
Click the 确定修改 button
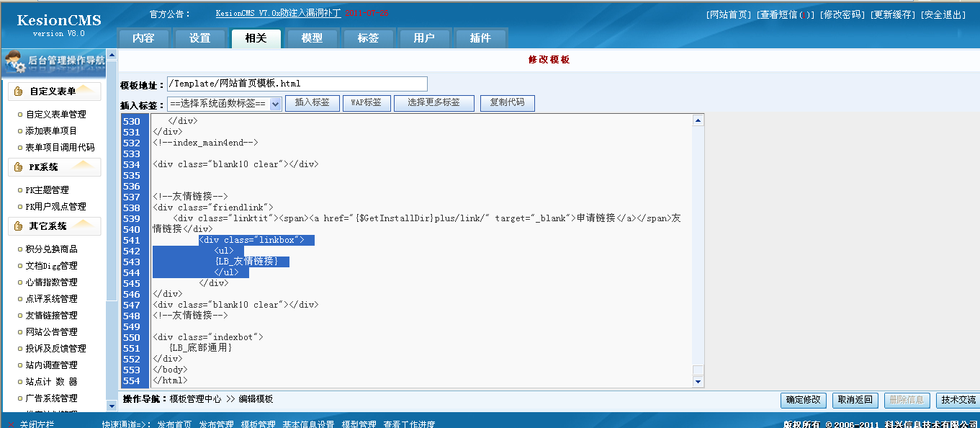tap(803, 401)
